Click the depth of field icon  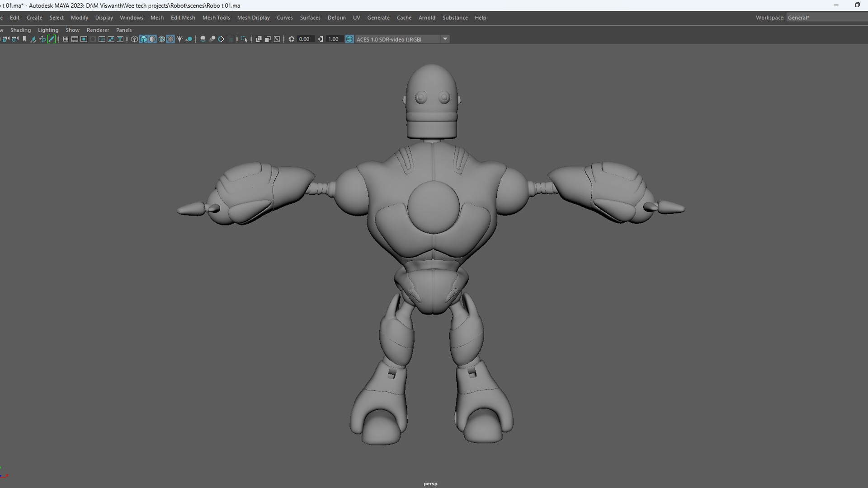[231, 39]
